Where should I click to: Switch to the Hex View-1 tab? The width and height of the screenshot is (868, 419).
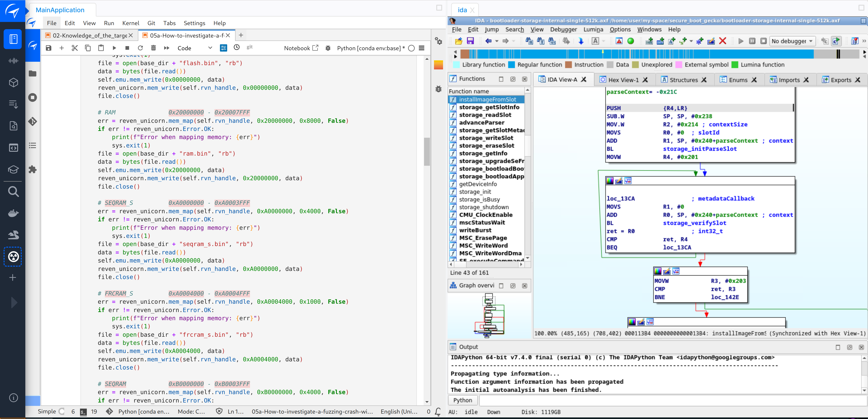[623, 80]
